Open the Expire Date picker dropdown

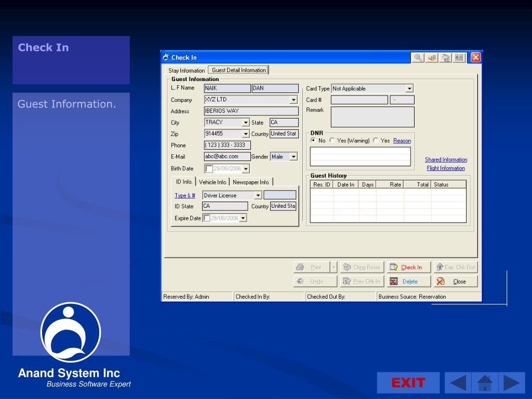click(243, 218)
